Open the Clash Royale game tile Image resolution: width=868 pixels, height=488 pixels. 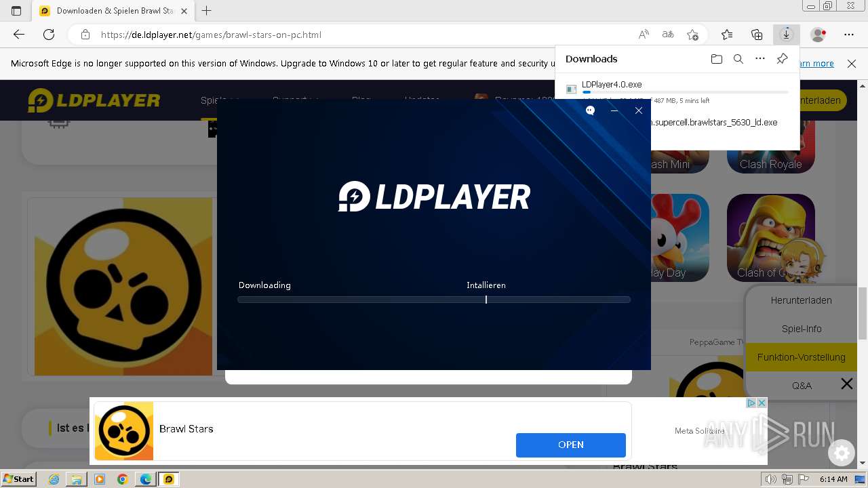pyautogui.click(x=771, y=147)
